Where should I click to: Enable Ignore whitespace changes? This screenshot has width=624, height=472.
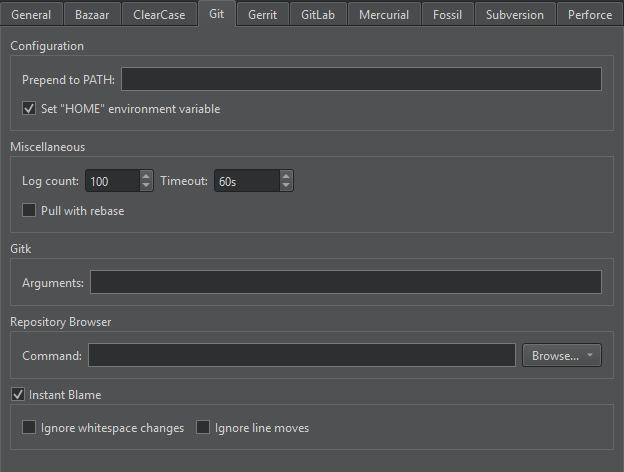(29, 428)
